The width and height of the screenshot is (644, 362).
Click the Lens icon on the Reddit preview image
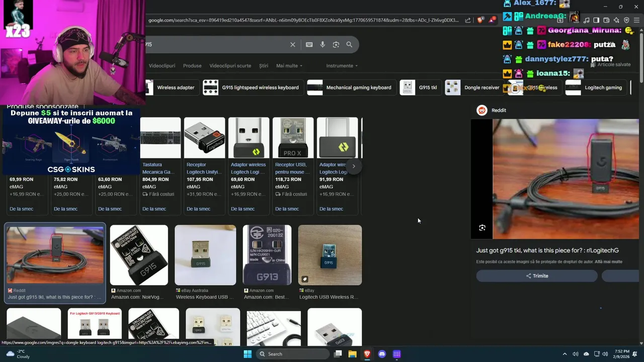pyautogui.click(x=482, y=228)
